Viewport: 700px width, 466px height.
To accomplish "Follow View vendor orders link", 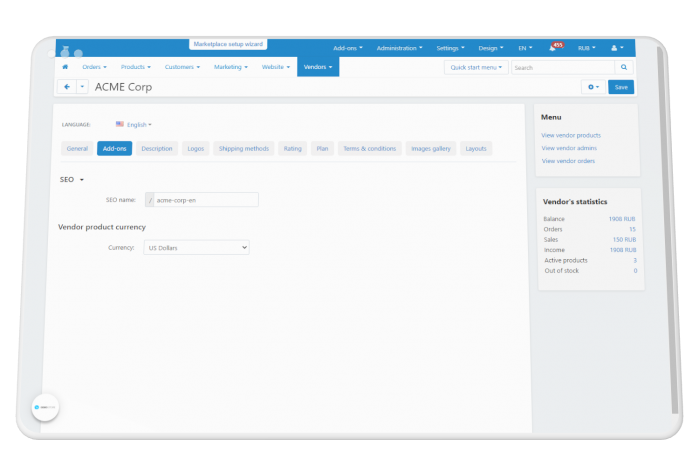I will (x=568, y=161).
